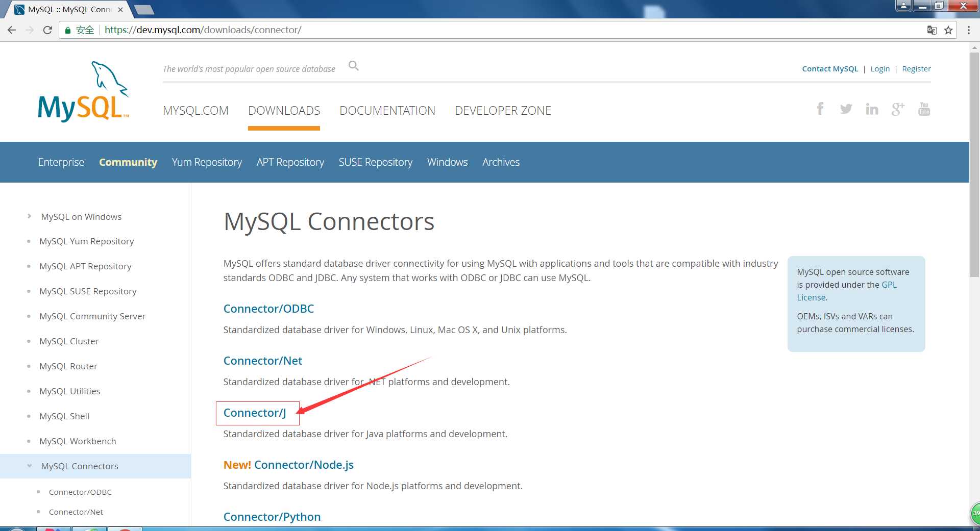Open MySQL YouTube icon
Viewport: 980px width, 531px height.
point(924,109)
